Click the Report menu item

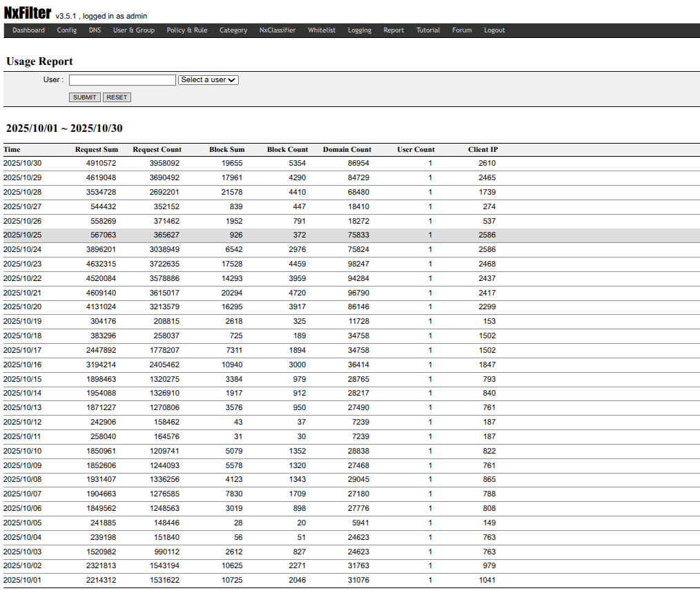pyautogui.click(x=394, y=30)
